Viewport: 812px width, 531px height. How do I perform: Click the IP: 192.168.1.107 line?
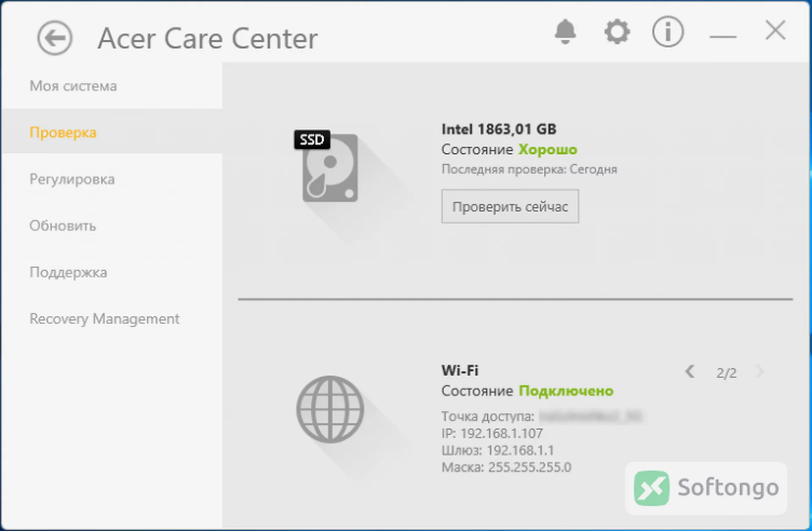pyautogui.click(x=492, y=433)
